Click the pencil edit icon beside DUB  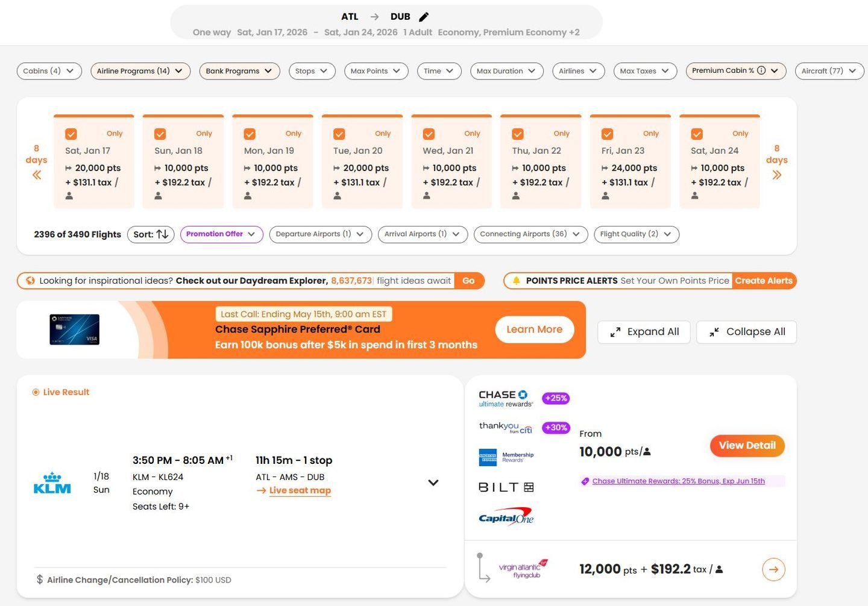[424, 17]
